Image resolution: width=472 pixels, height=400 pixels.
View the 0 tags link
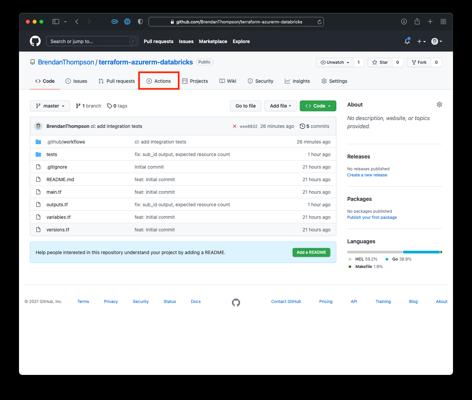tap(117, 106)
